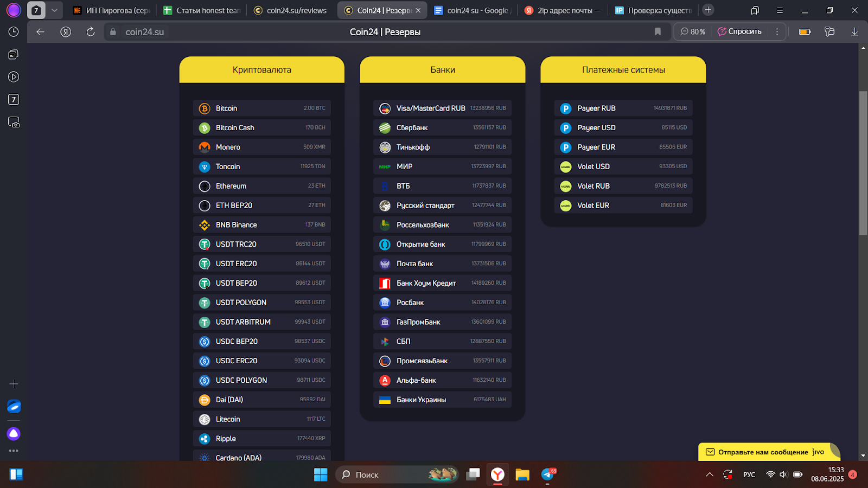
Task: Click the Альфа-банк red icon
Action: 385,381
